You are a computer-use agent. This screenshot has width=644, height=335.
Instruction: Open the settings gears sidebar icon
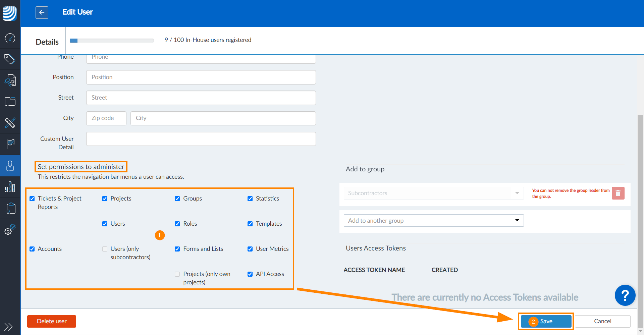pyautogui.click(x=10, y=229)
